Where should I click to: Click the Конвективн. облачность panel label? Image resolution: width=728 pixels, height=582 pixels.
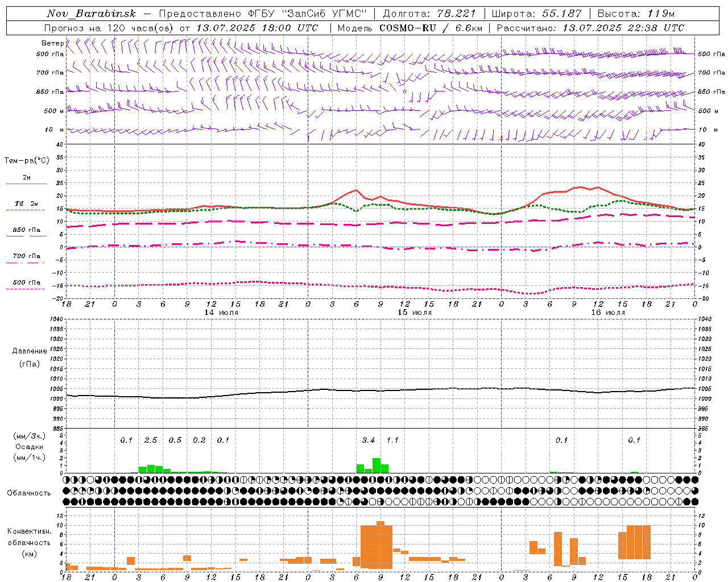click(30, 542)
